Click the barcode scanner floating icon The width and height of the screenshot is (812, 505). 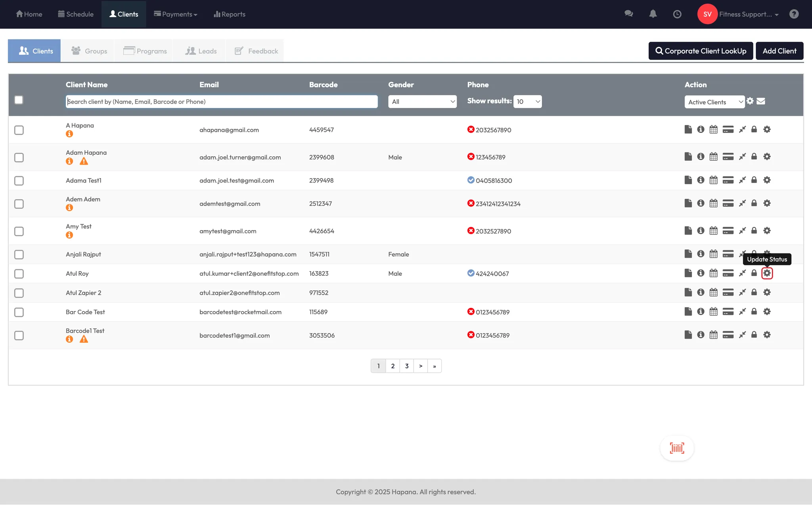(677, 448)
